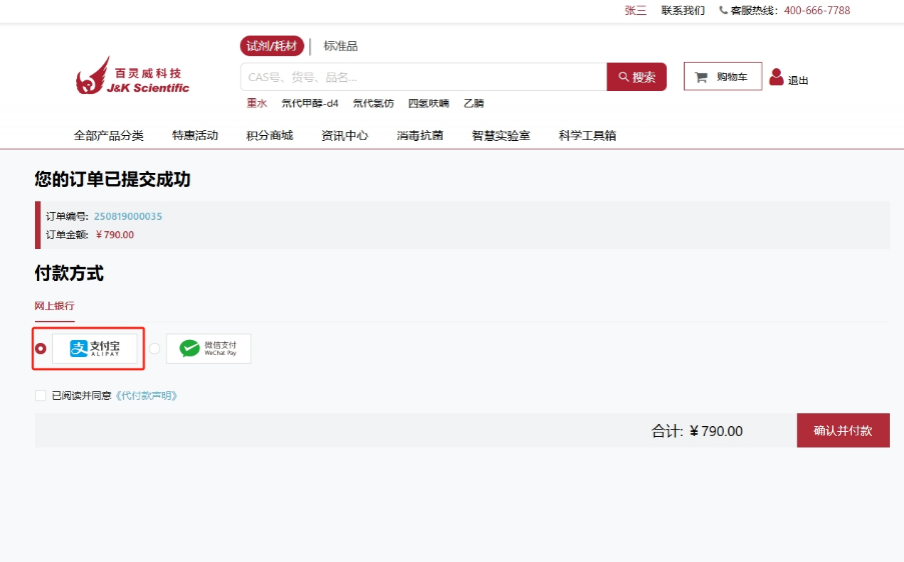
Task: Click the user account icon
Action: click(776, 77)
